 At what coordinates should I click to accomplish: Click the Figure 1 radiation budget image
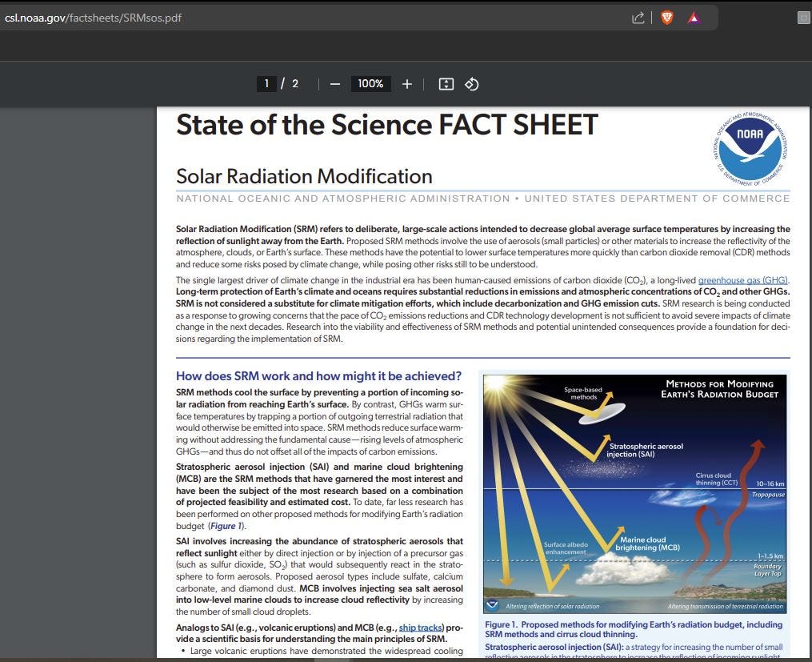point(634,494)
